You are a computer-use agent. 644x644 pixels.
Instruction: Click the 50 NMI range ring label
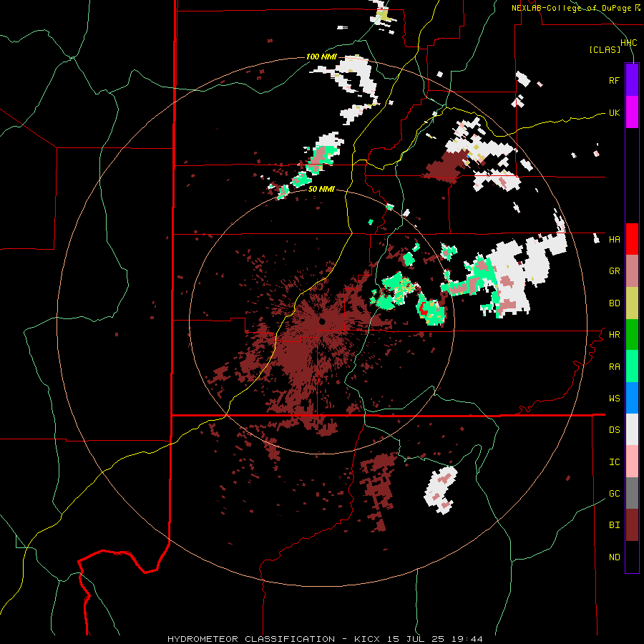click(x=321, y=189)
